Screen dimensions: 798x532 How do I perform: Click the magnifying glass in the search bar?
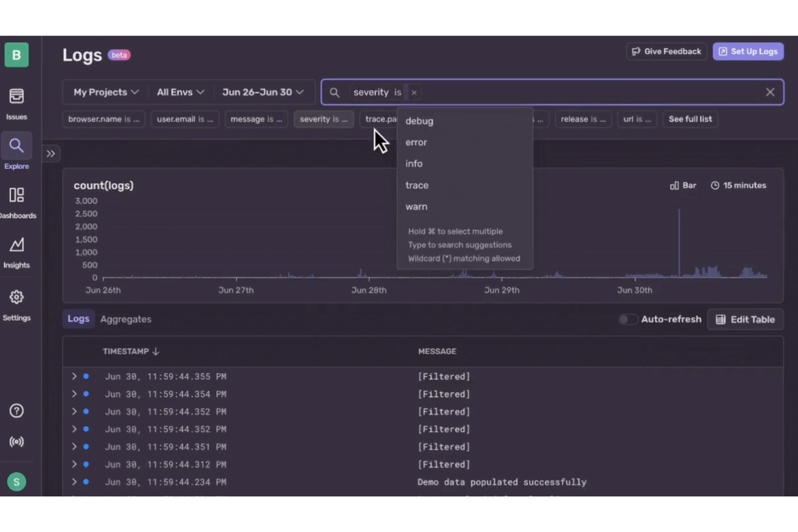tap(334, 92)
